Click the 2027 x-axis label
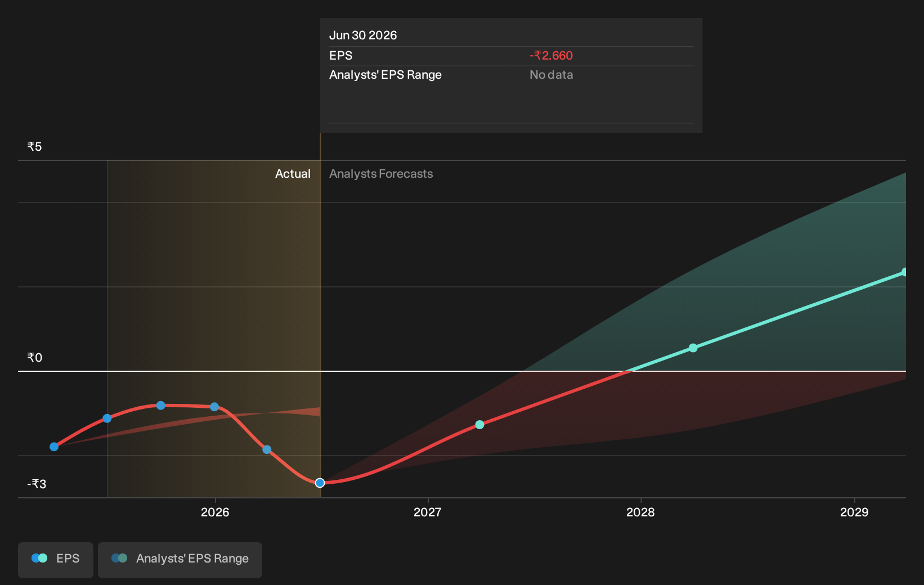Viewport: 924px width, 585px height. tap(428, 512)
